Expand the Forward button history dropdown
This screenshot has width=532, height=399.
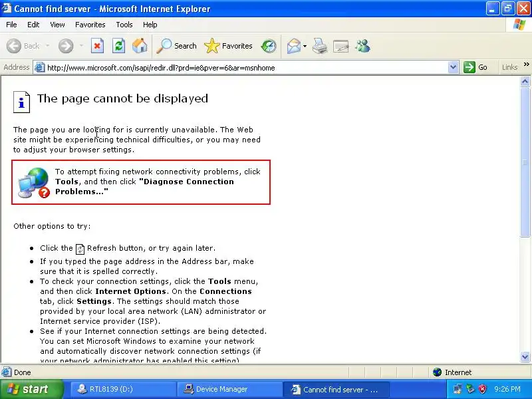(81, 46)
